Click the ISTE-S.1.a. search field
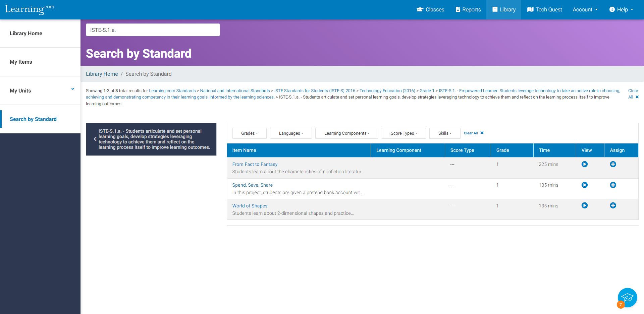Screen dimensions: 644x314 pos(153,30)
